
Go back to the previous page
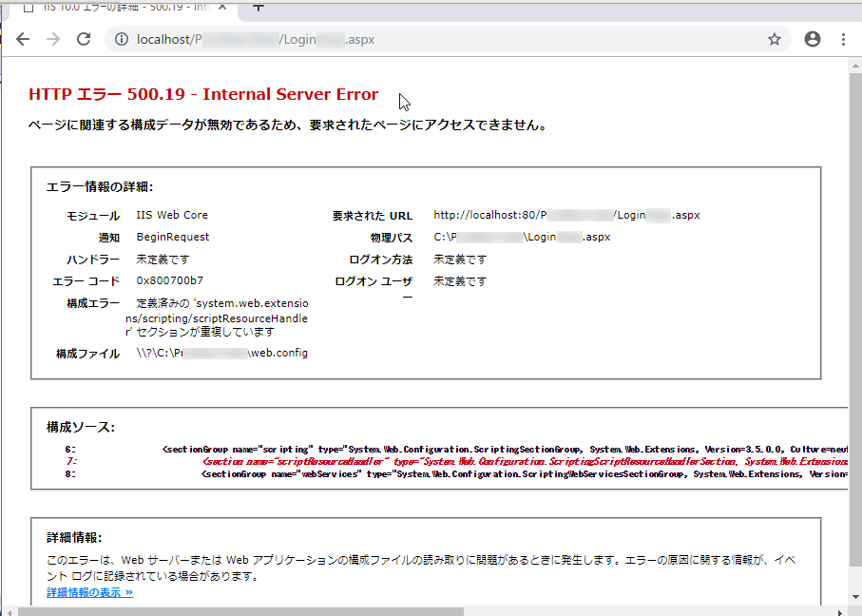[x=23, y=39]
